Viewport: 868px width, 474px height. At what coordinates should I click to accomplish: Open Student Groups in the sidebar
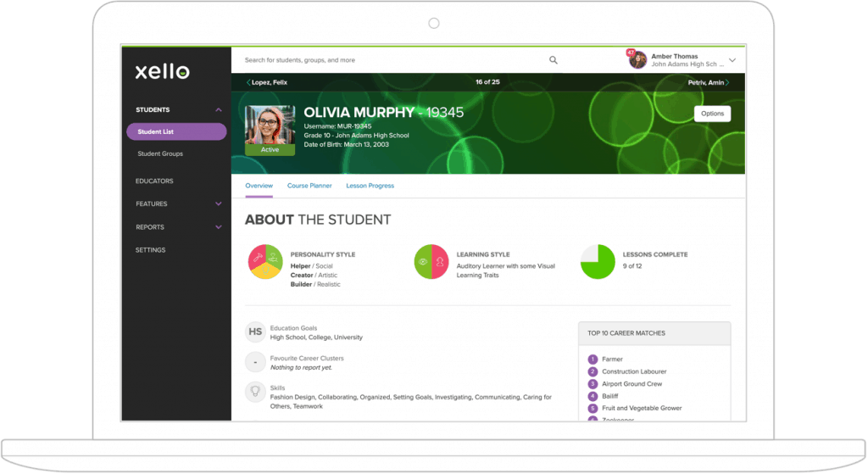160,154
